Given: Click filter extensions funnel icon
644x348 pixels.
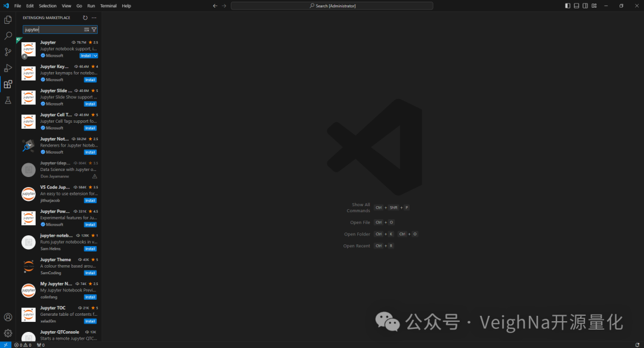Looking at the screenshot, I should click(94, 29).
